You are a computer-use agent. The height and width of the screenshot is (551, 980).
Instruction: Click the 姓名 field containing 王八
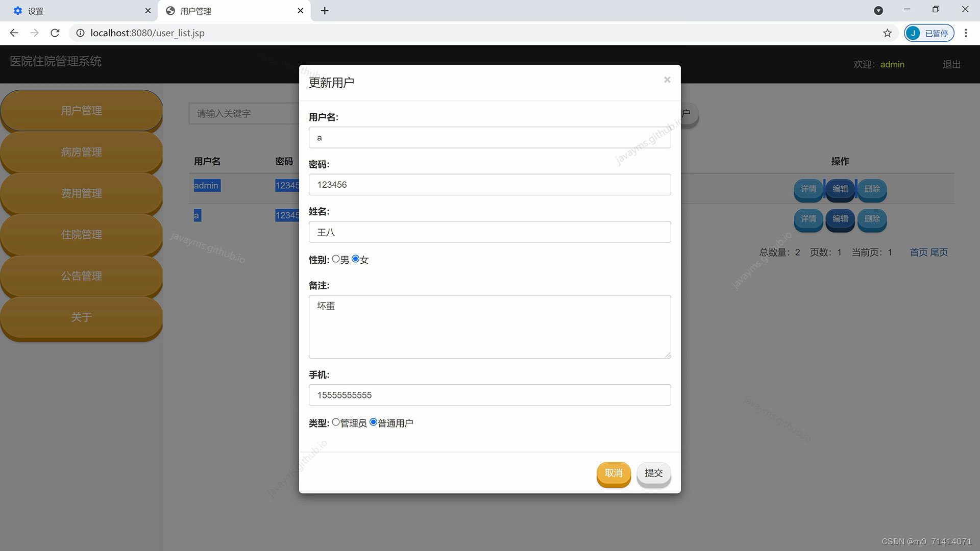pos(489,232)
